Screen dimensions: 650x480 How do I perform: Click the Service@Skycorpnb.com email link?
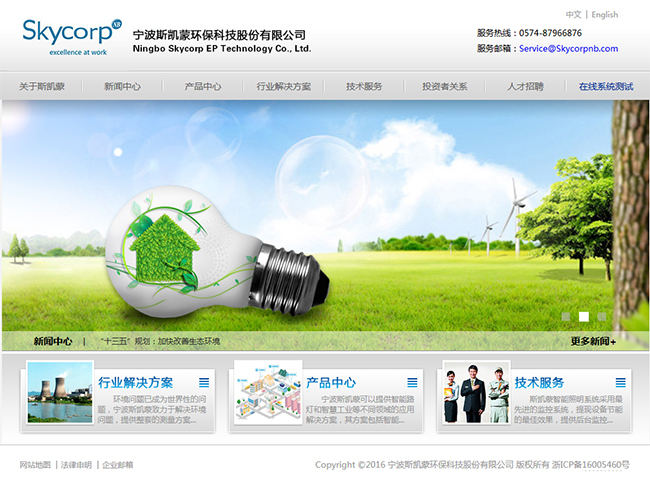pyautogui.click(x=568, y=48)
